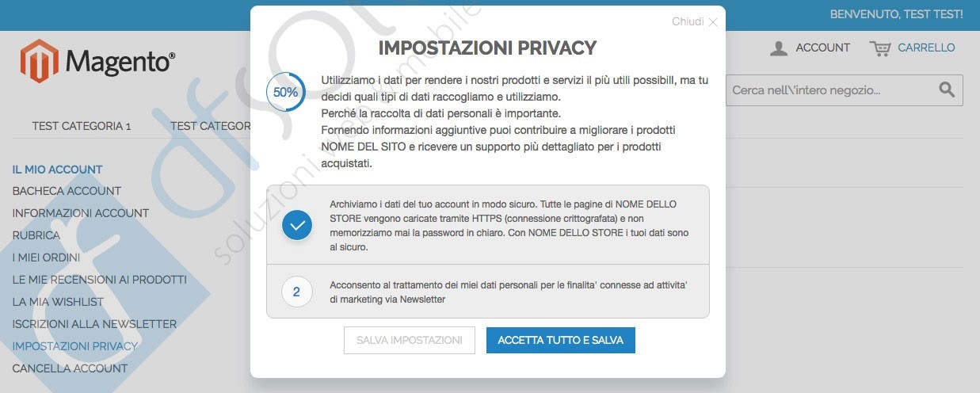The width and height of the screenshot is (980, 393).
Task: Toggle the checked secure data storage option
Action: (x=297, y=226)
